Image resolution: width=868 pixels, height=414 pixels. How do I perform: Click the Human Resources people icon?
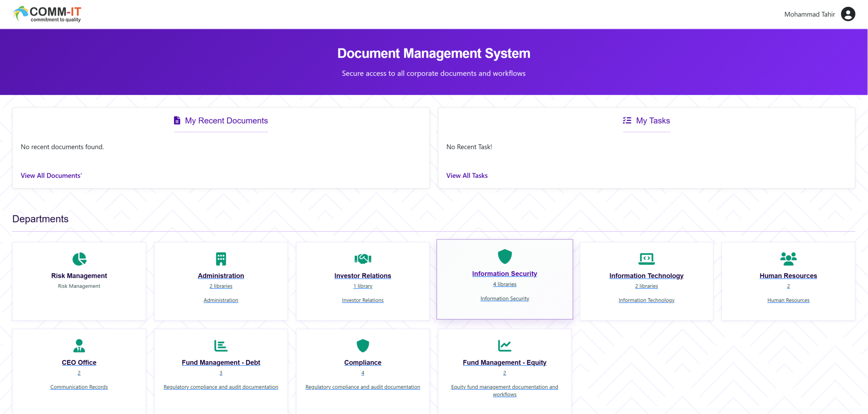[x=788, y=259]
